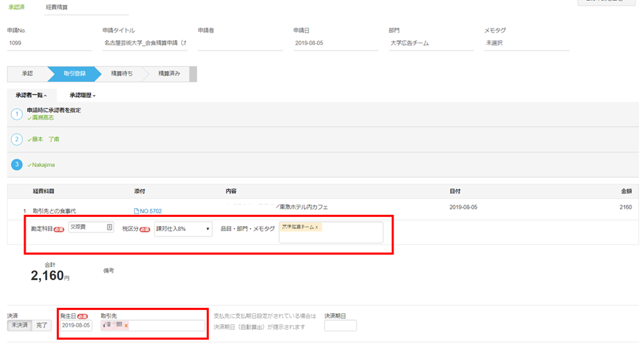This screenshot has width=644, height=346.
Task: Open the NO.5702 attachment link
Action: pyautogui.click(x=151, y=211)
